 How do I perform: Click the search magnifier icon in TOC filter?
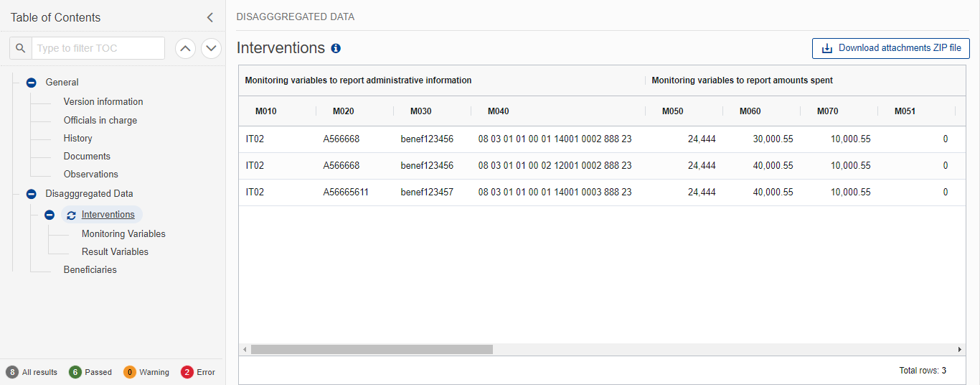coord(21,48)
